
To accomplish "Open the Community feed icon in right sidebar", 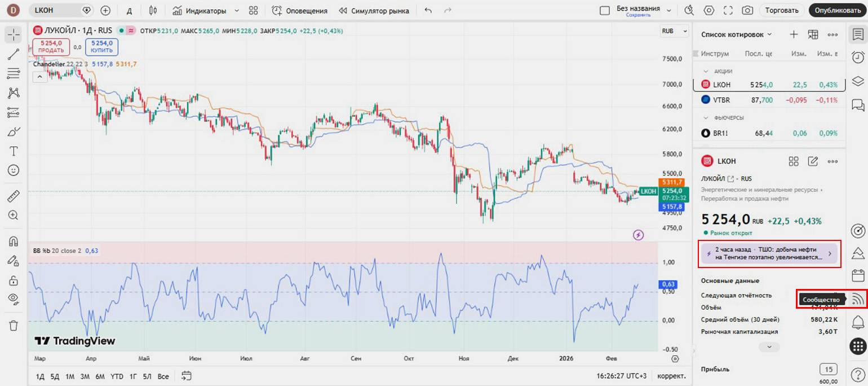I will click(858, 299).
